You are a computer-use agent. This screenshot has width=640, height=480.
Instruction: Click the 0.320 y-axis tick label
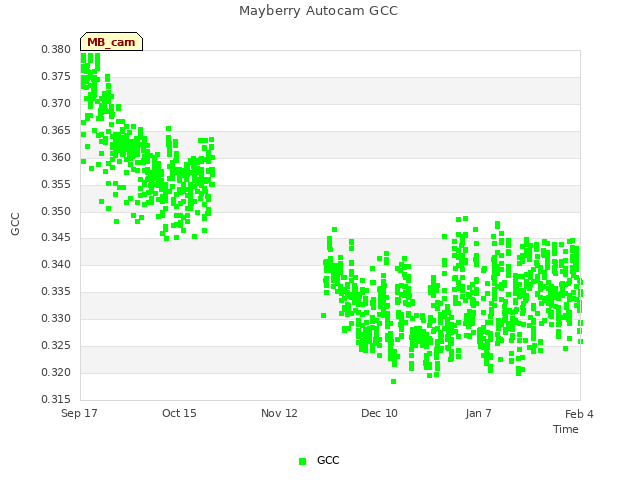point(56,372)
